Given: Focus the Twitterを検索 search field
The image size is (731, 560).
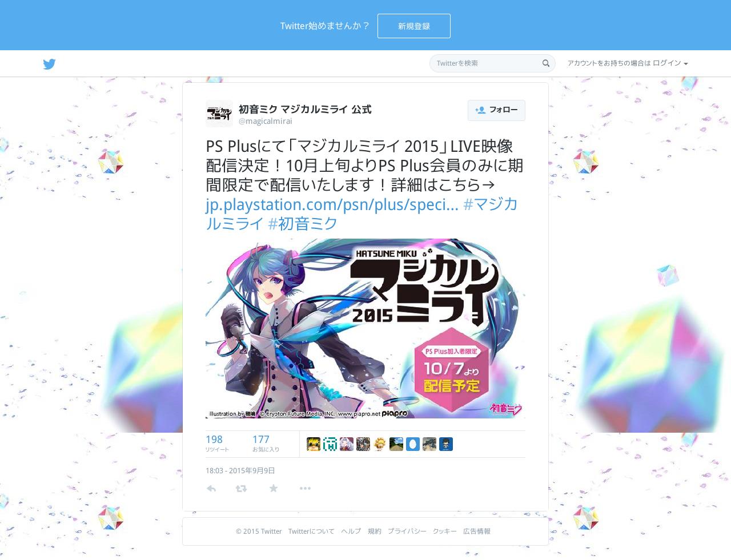Looking at the screenshot, I should tap(487, 63).
